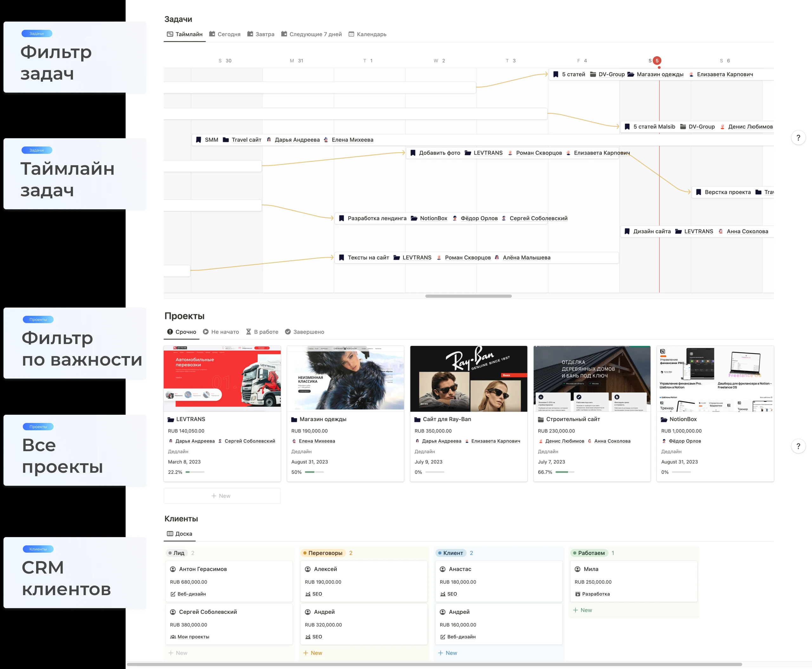The width and height of the screenshot is (812, 669).
Task: Click the Таймлайн tab in Задачи
Action: coord(186,34)
